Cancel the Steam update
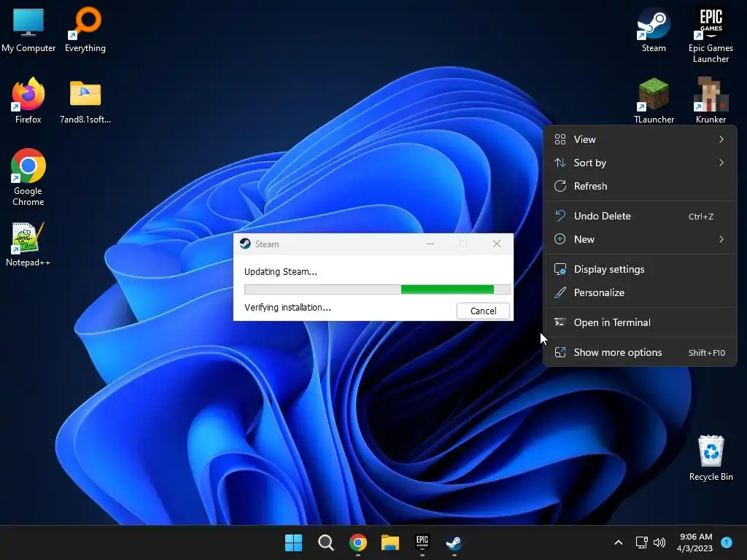 483,311
